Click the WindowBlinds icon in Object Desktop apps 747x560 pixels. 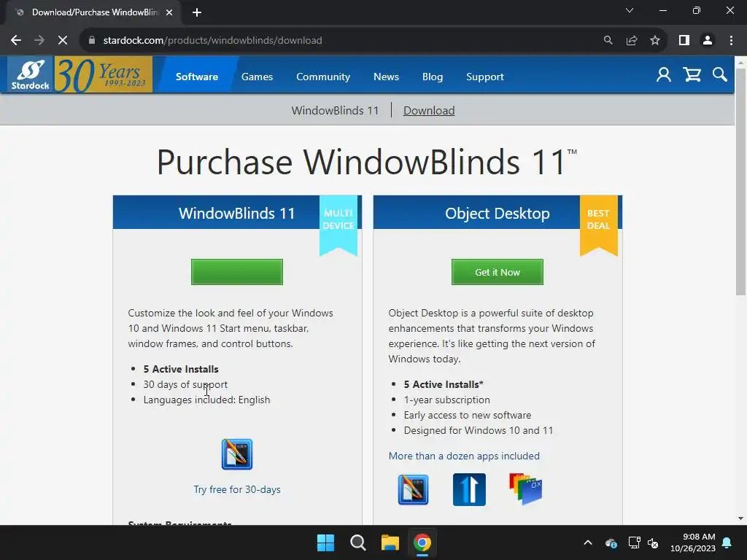click(x=413, y=489)
